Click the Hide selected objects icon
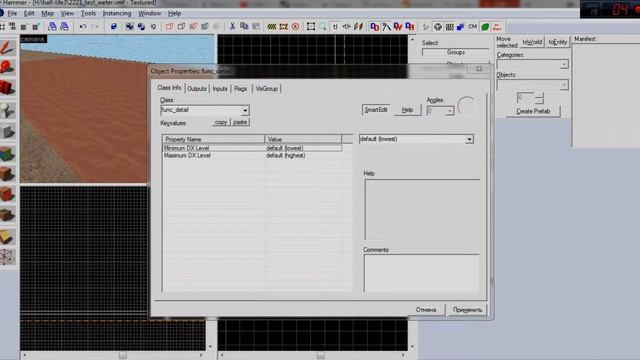640x360 pixels. tap(169, 27)
